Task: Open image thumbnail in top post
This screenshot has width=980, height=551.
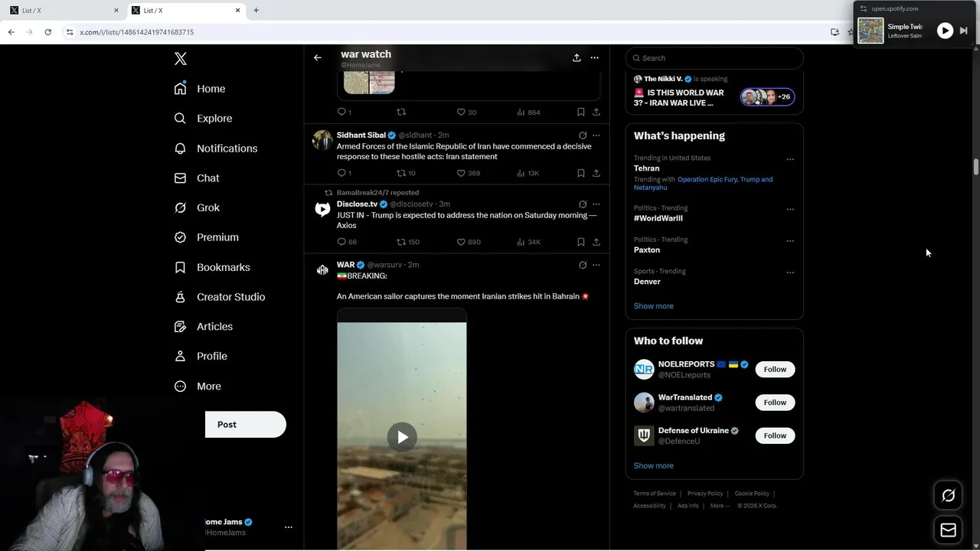Action: 369,82
